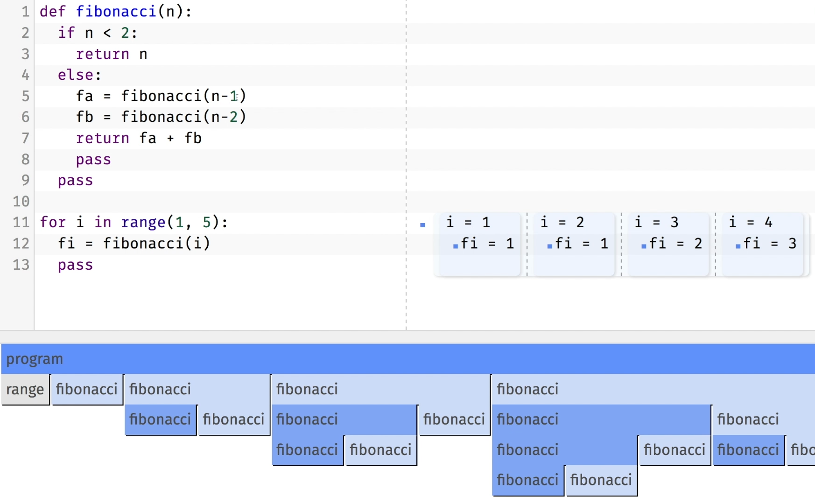Click the 'i = 3' iteration label

click(x=656, y=222)
